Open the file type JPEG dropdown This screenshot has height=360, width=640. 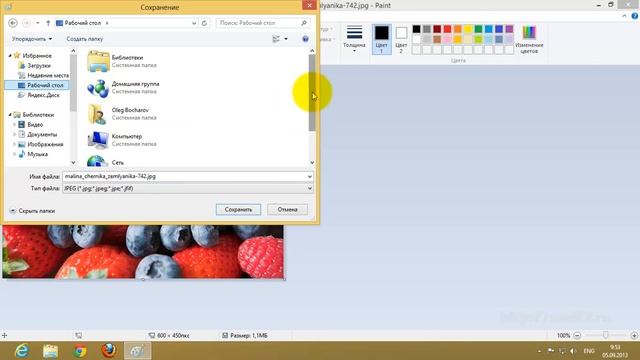point(188,188)
